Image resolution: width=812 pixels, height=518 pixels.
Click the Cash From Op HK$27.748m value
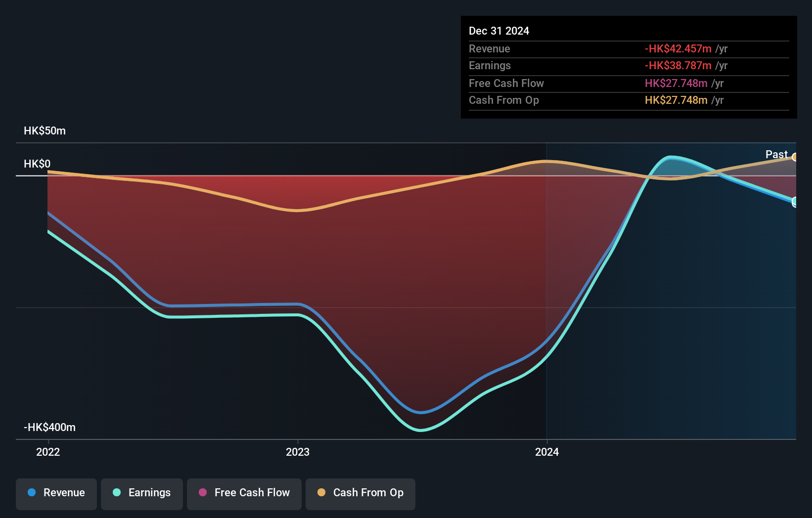click(676, 100)
